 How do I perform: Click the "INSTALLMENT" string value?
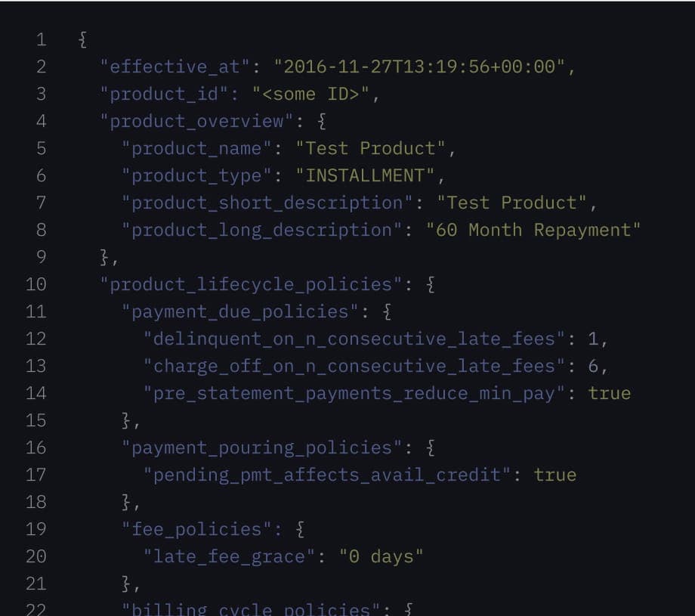pyautogui.click(x=365, y=175)
